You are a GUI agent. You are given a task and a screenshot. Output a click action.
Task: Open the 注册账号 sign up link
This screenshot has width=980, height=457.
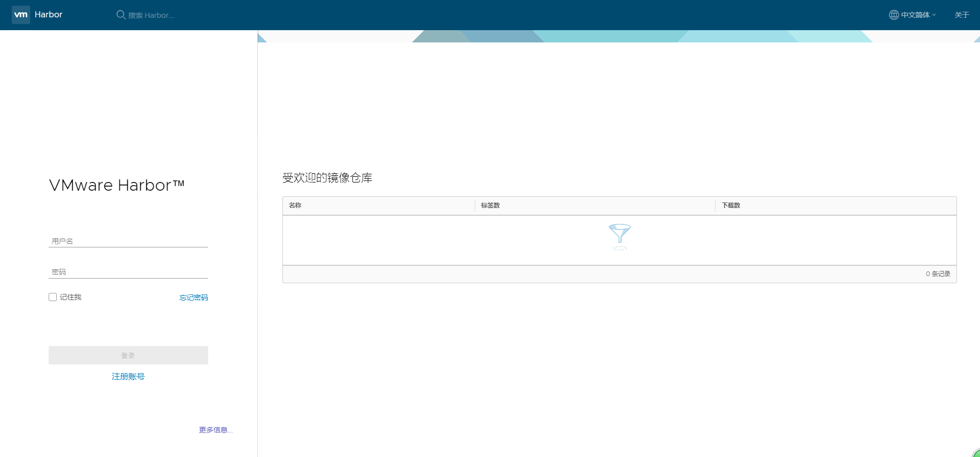(x=128, y=376)
